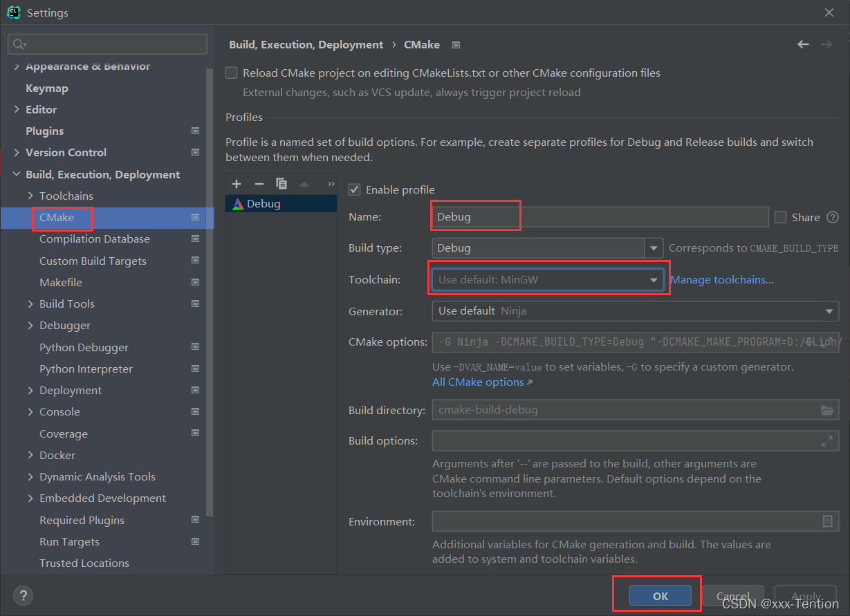850x616 pixels.
Task: Click the OK button
Action: 660,596
